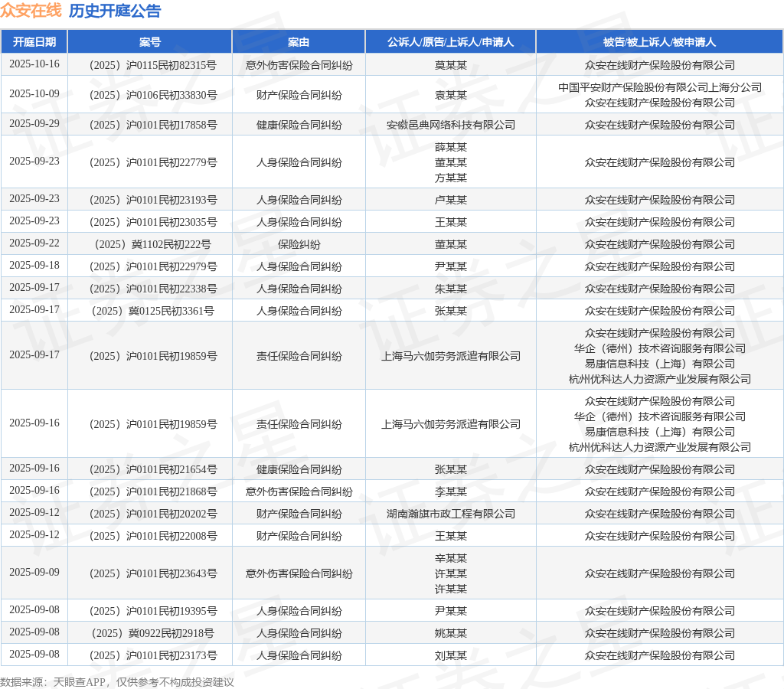Click the 众安在线 title text
The image size is (784, 689).
pos(31,10)
